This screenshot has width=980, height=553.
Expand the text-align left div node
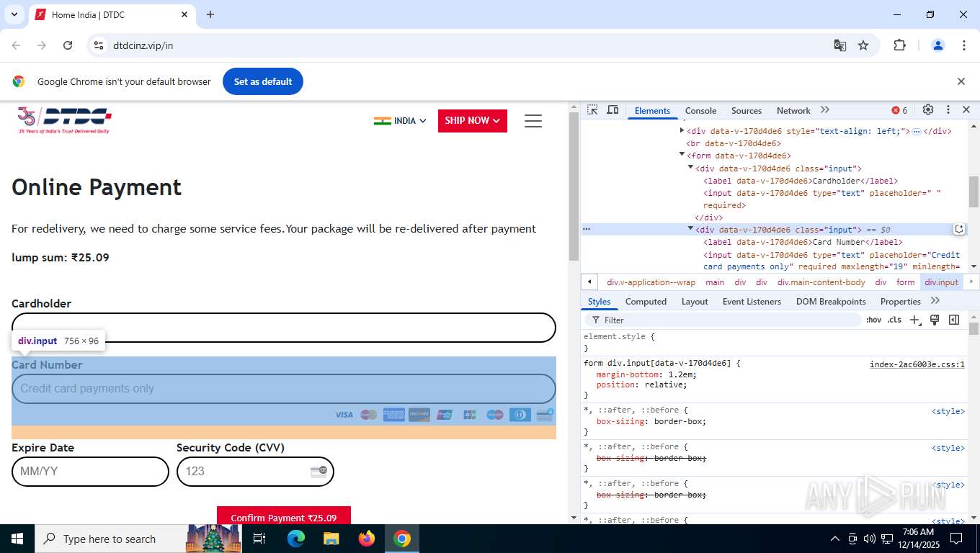pos(682,130)
